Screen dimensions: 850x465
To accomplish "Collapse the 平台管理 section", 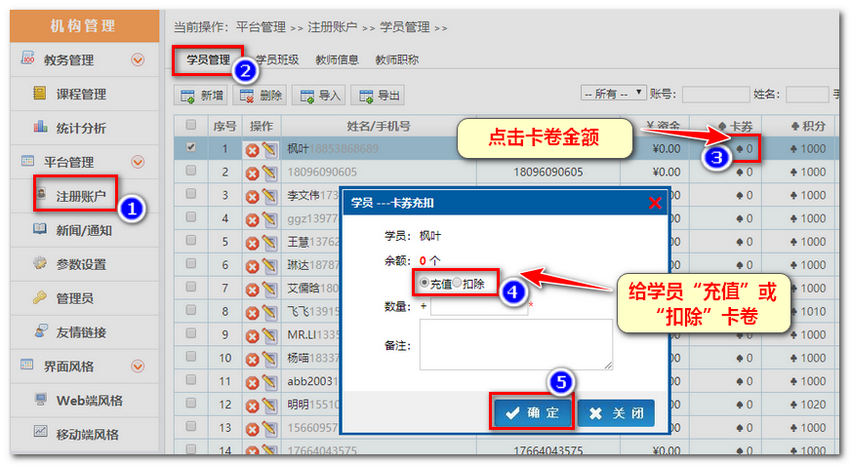I will [x=138, y=162].
